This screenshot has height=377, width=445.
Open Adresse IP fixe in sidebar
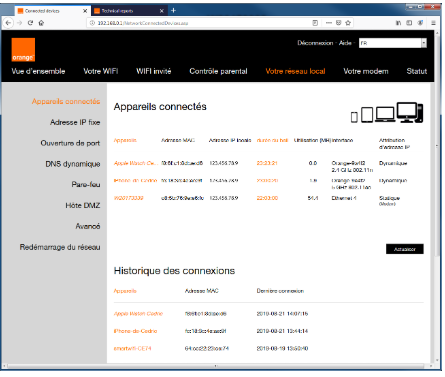75,122
